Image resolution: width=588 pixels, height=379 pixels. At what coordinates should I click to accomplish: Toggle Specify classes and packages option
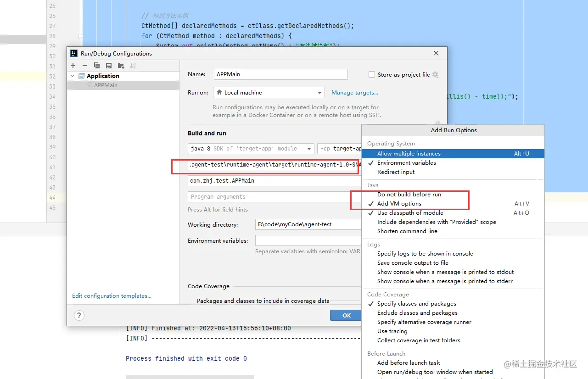pyautogui.click(x=453, y=304)
